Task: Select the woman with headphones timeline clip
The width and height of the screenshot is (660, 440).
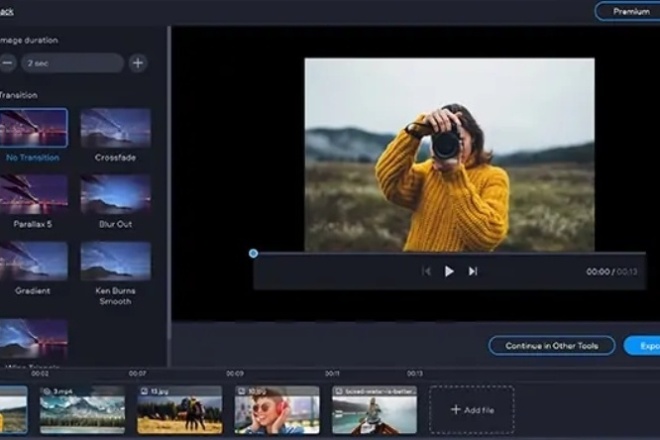Action: point(277,410)
